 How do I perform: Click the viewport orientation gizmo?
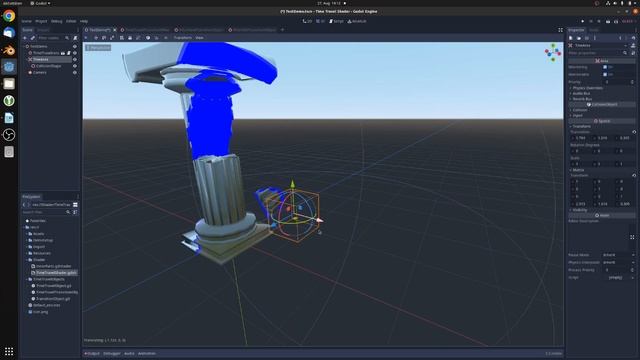553,52
